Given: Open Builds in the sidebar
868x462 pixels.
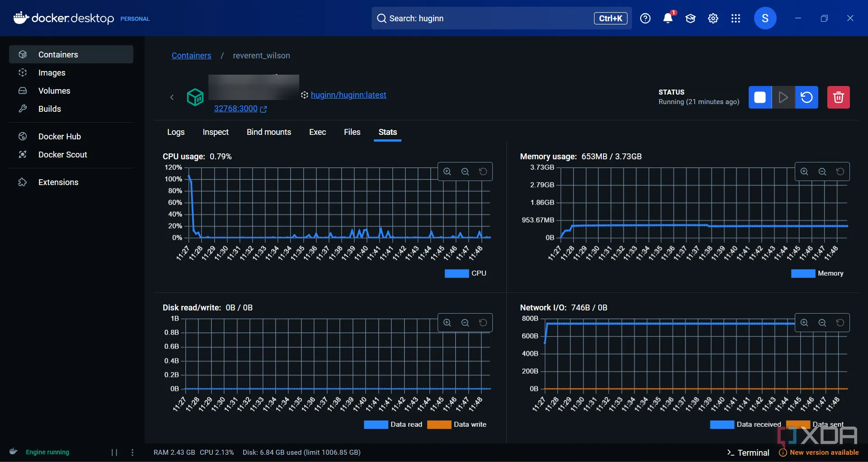Looking at the screenshot, I should coord(71,109).
